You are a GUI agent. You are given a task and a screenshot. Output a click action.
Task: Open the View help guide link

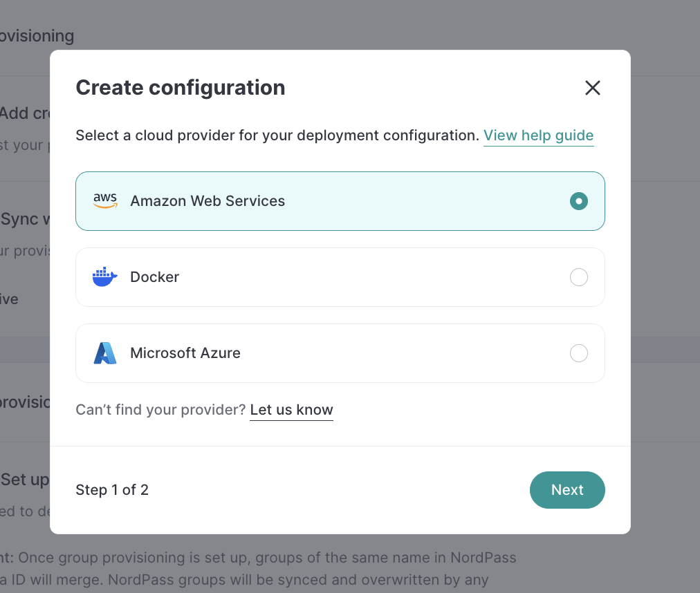point(538,135)
